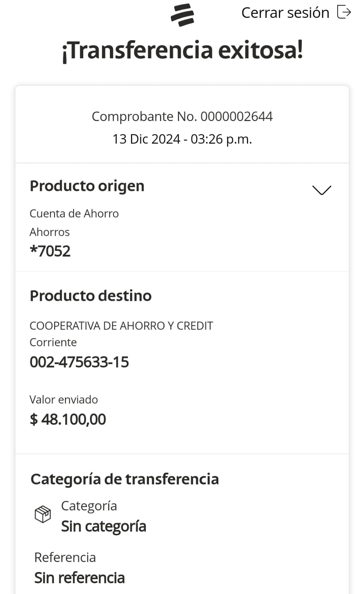Click origin account number *7052
Image resolution: width=364 pixels, height=594 pixels.
pyautogui.click(x=50, y=251)
